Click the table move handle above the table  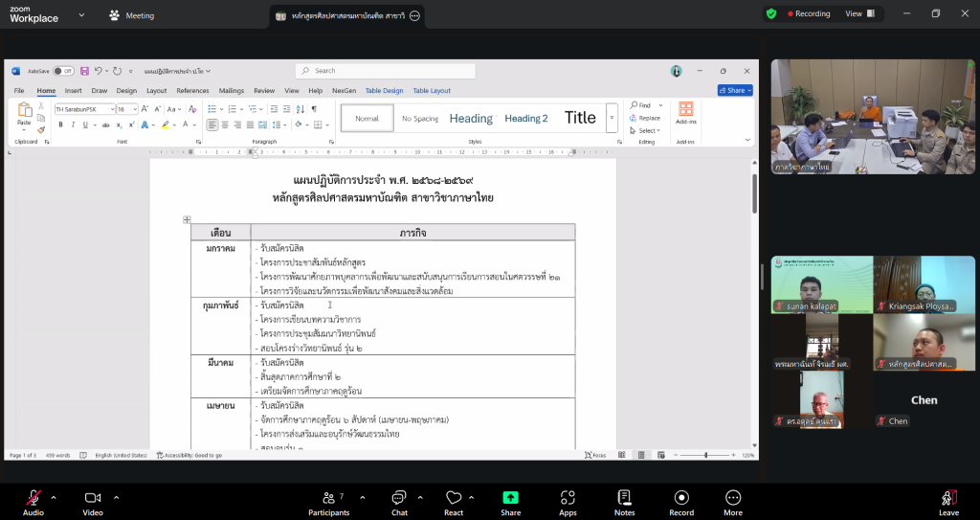(x=187, y=219)
